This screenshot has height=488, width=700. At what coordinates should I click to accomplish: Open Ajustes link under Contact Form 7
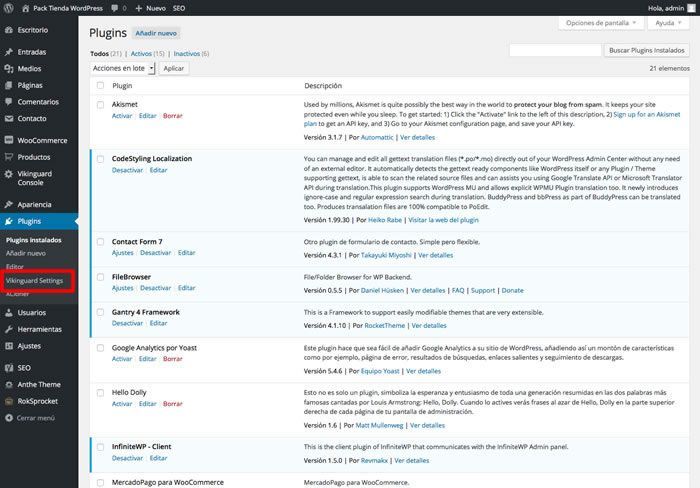click(122, 252)
